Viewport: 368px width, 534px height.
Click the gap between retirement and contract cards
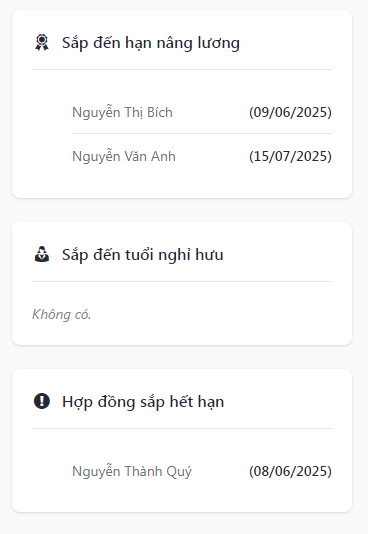pyautogui.click(x=182, y=357)
